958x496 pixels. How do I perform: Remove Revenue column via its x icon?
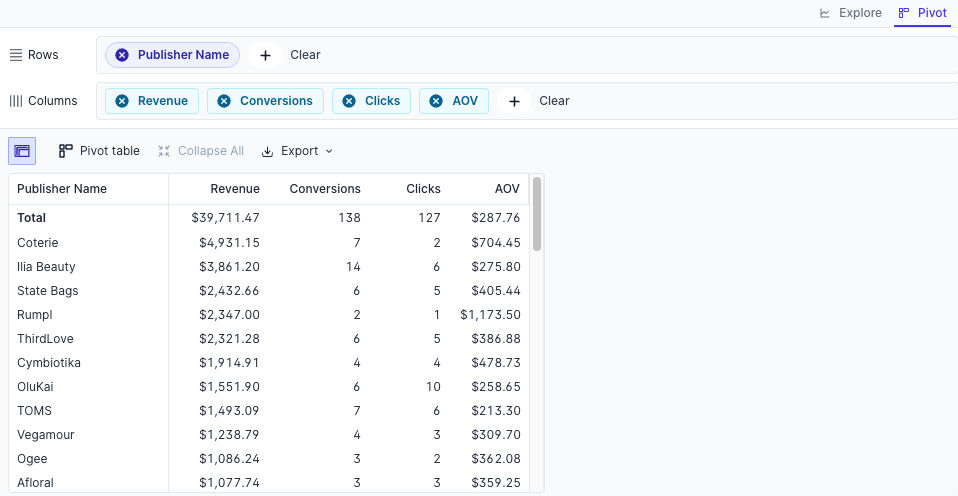pyautogui.click(x=122, y=101)
